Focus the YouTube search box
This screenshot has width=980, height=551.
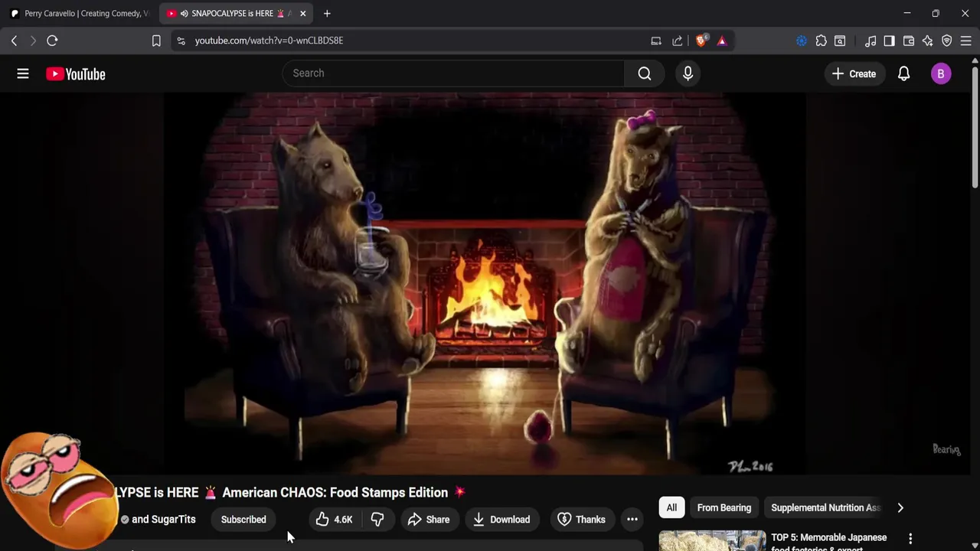(x=453, y=73)
